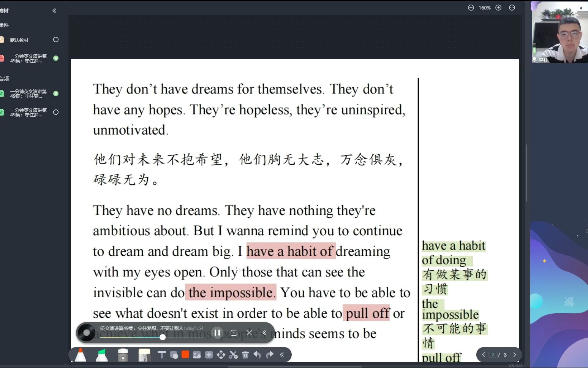The height and width of the screenshot is (368, 588).
Task: Fit document to window icon
Action: tap(512, 8)
